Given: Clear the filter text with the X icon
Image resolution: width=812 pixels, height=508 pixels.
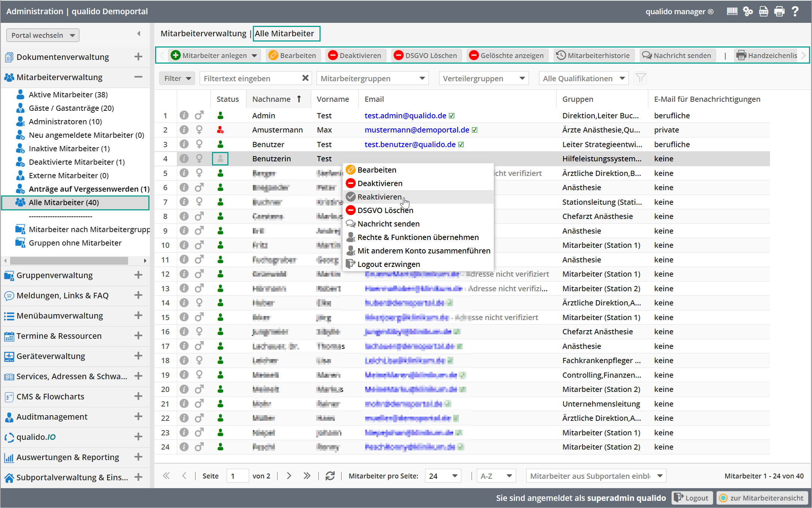Looking at the screenshot, I should pyautogui.click(x=305, y=78).
